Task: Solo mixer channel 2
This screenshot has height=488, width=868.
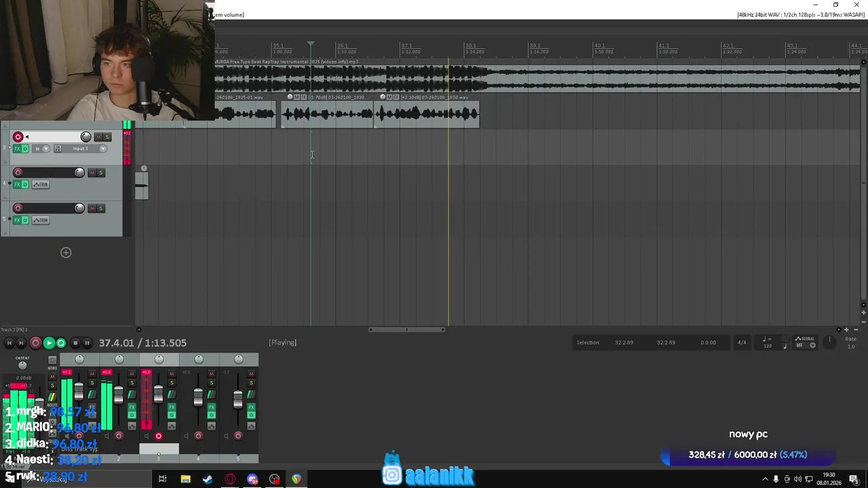Action: pos(132,383)
